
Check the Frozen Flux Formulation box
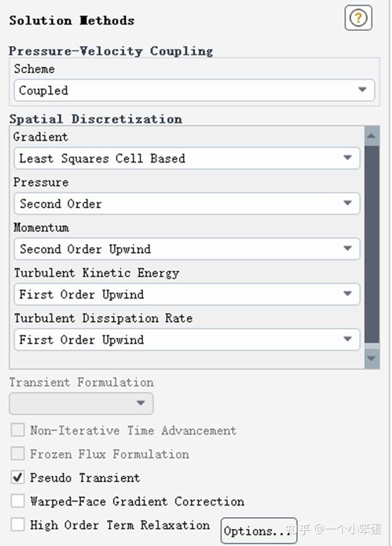coord(18,454)
